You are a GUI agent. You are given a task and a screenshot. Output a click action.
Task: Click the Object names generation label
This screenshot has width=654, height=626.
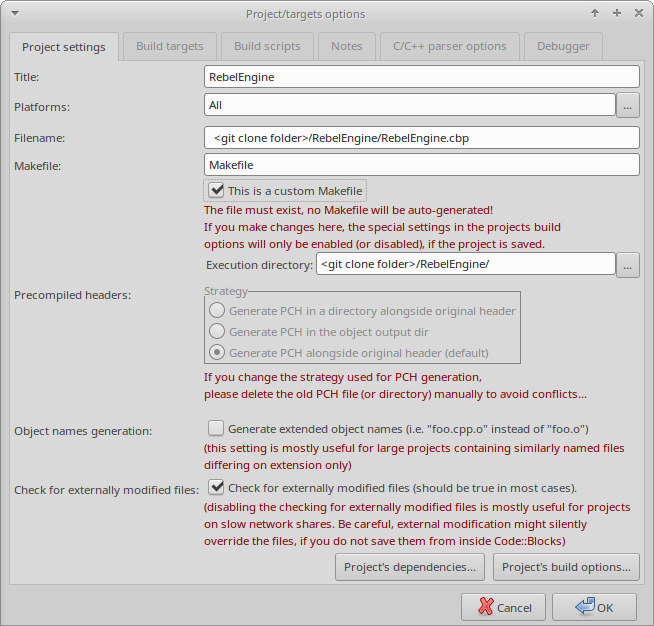(83, 431)
